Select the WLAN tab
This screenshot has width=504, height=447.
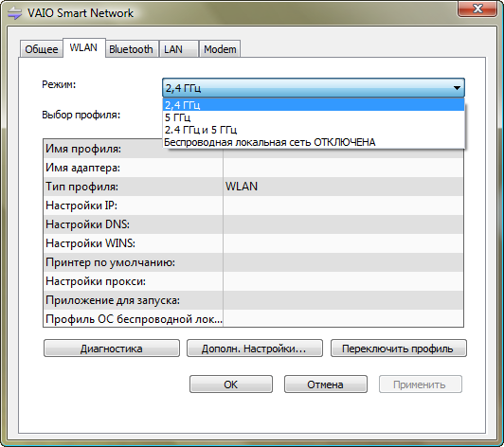click(x=83, y=47)
